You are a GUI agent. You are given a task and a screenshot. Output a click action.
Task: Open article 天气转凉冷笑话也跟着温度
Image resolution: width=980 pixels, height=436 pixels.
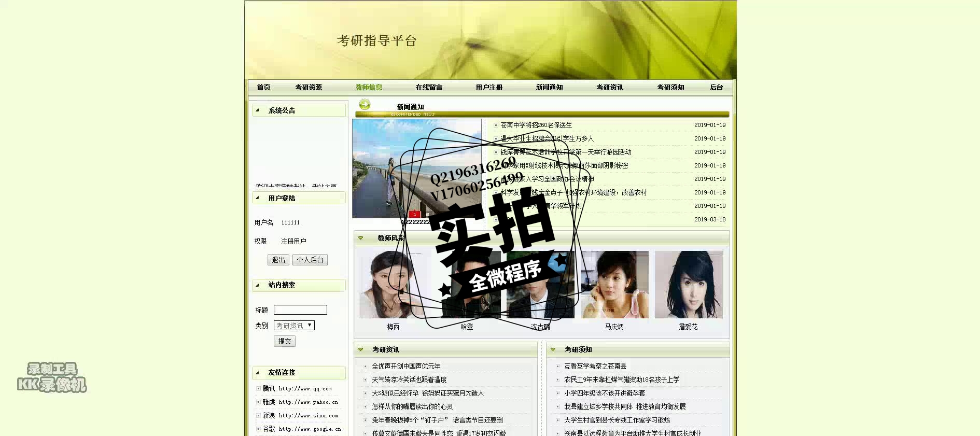[409, 379]
